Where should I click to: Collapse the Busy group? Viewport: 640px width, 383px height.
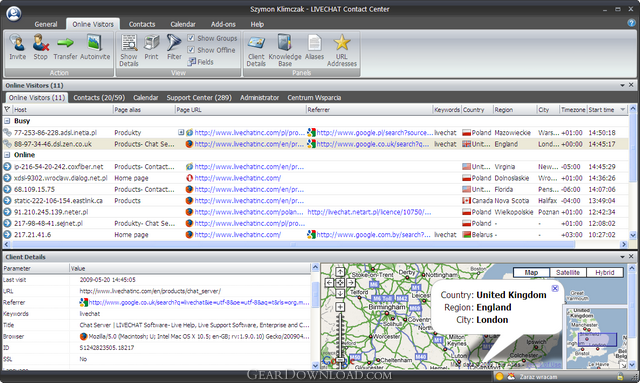[x=7, y=121]
